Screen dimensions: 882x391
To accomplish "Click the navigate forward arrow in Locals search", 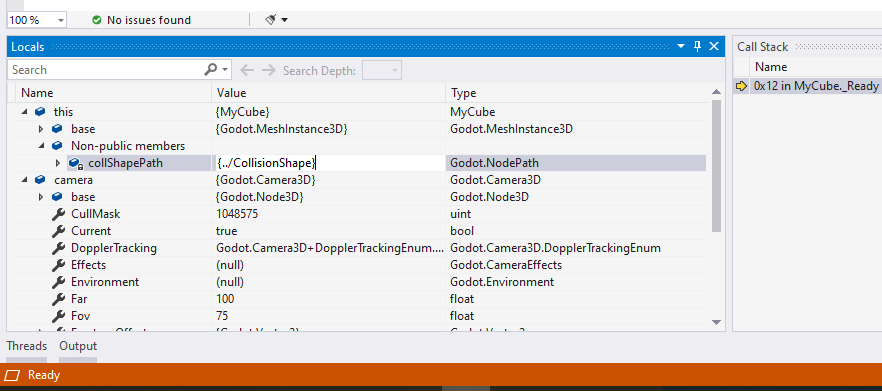I will pos(268,70).
